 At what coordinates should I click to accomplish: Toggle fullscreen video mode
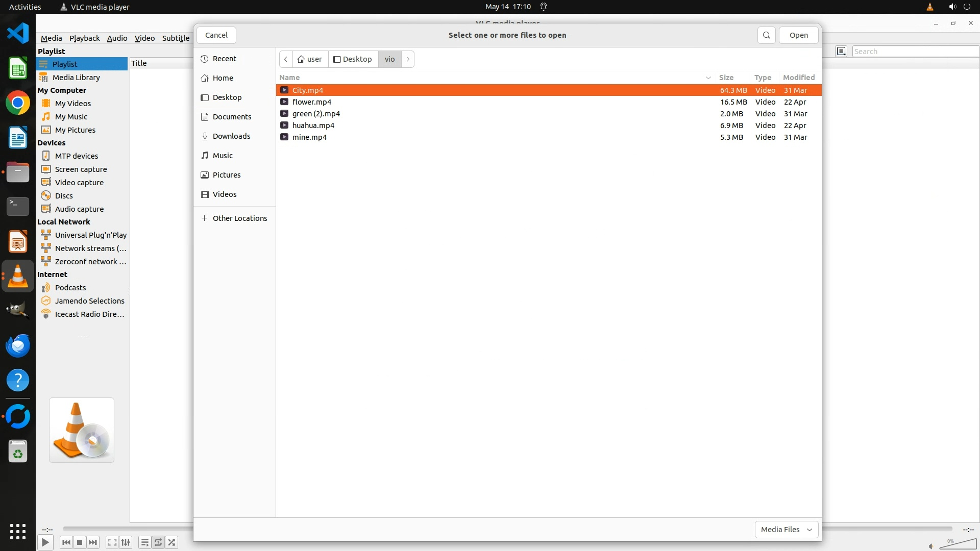click(x=112, y=542)
